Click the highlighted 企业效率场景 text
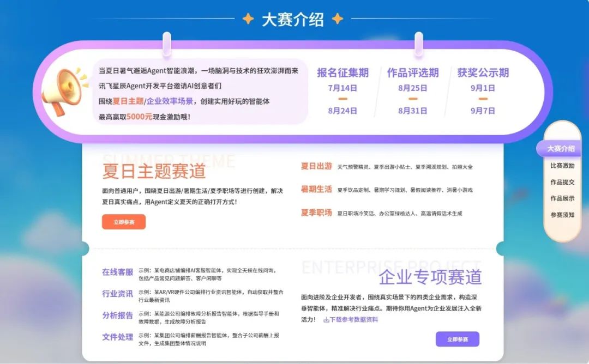The height and width of the screenshot is (364, 589). point(170,101)
